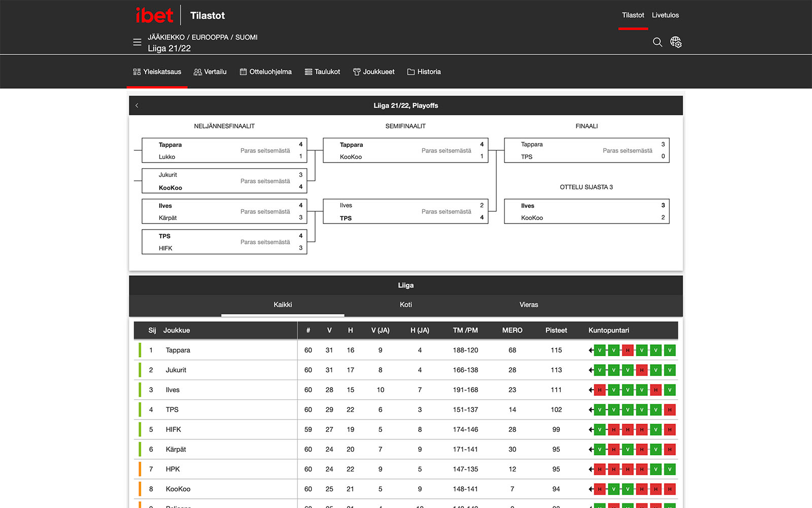This screenshot has height=508, width=812.
Task: Collapse playoffs panel with back chevron
Action: click(x=137, y=105)
